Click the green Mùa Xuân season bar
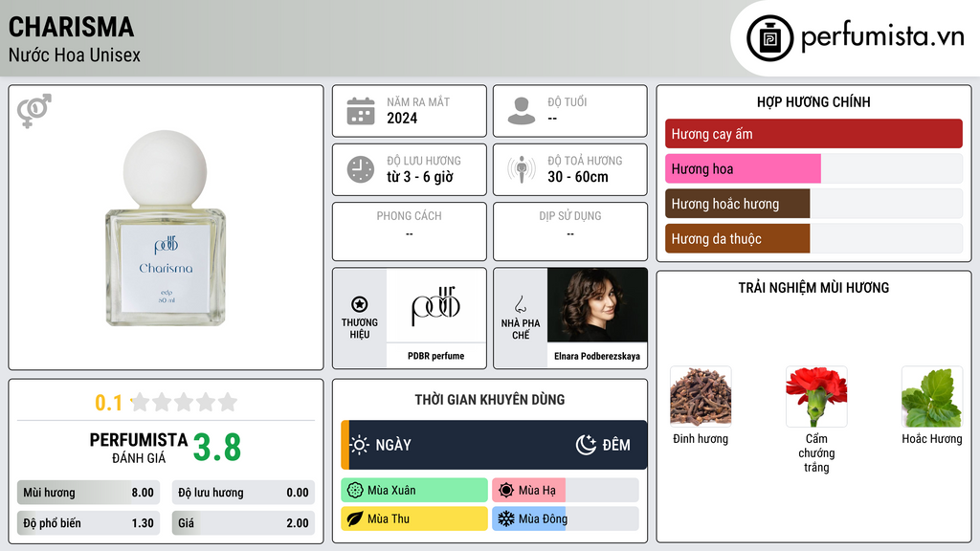 pos(414,491)
